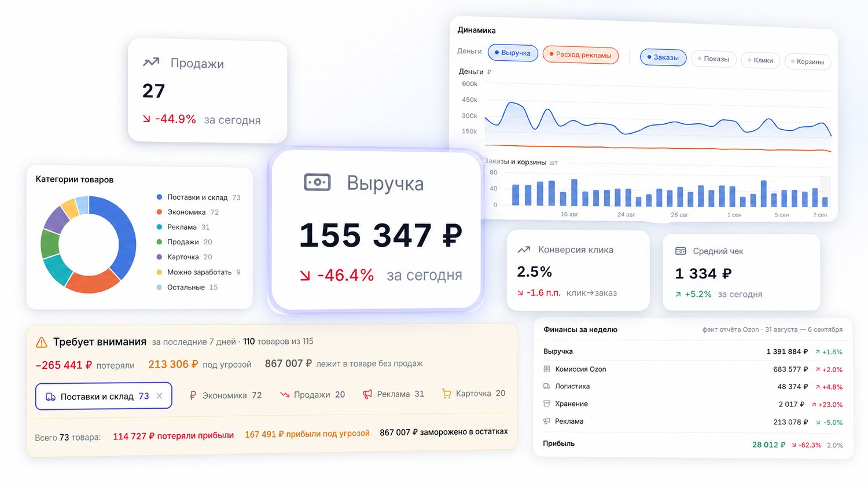This screenshot has width=868, height=488.
Task: Click the trend arrow icon next to Продажи
Action: (x=151, y=62)
